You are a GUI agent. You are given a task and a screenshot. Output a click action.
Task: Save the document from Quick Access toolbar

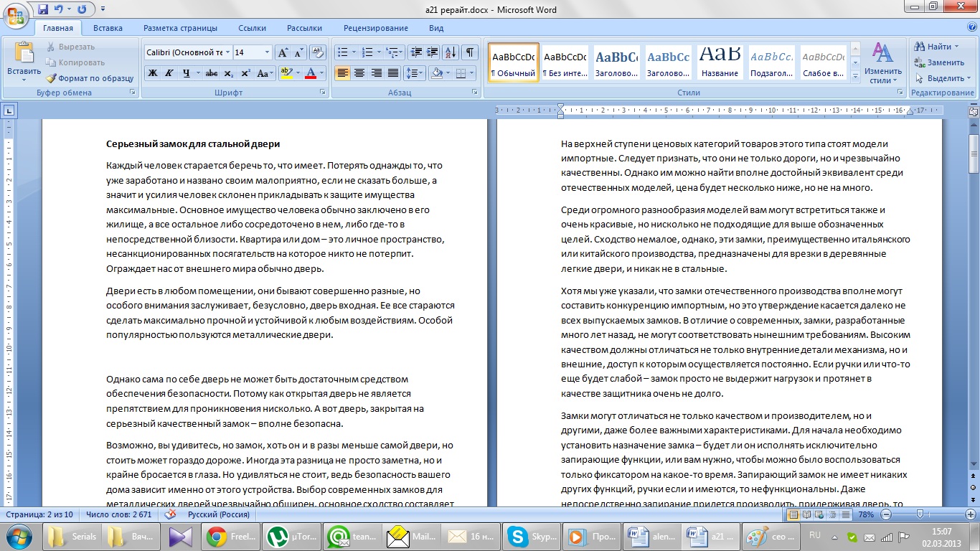pos(43,9)
